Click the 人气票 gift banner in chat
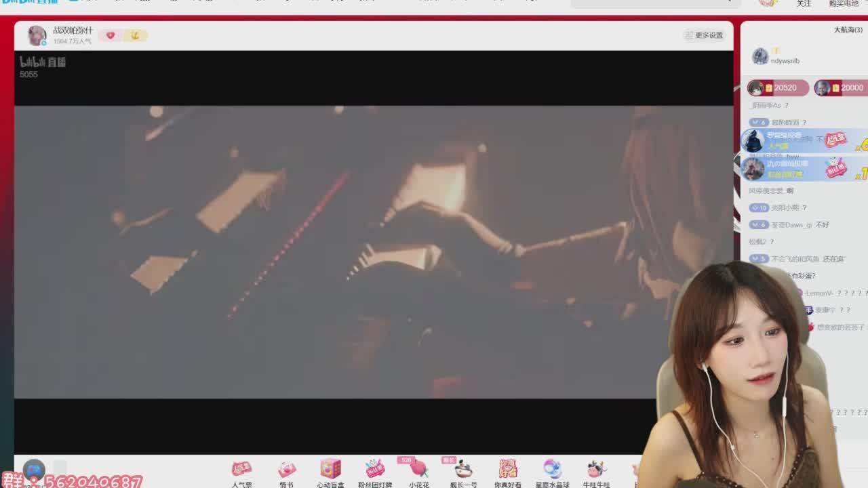This screenshot has width=868, height=488. click(x=804, y=140)
